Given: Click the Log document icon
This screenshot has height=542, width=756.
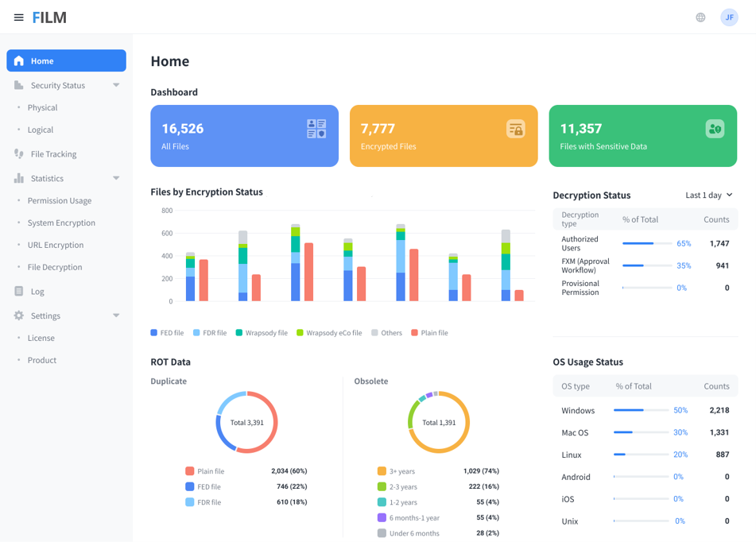Looking at the screenshot, I should pyautogui.click(x=19, y=292).
